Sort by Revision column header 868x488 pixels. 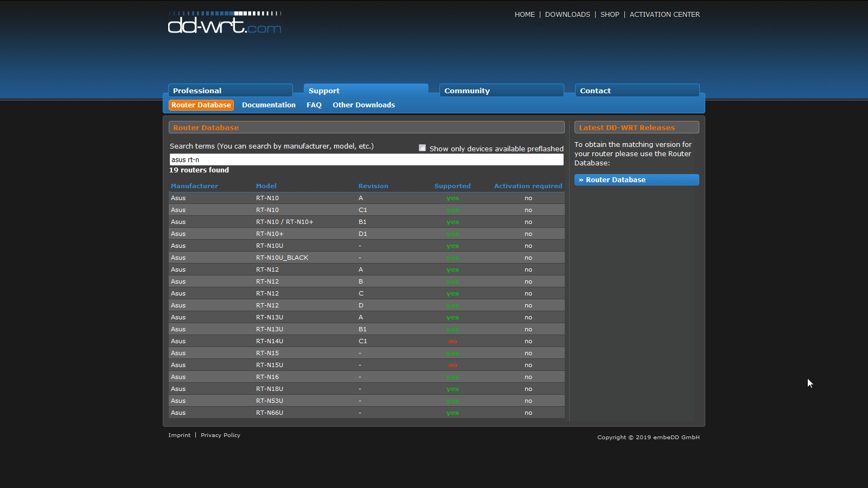[x=373, y=186]
